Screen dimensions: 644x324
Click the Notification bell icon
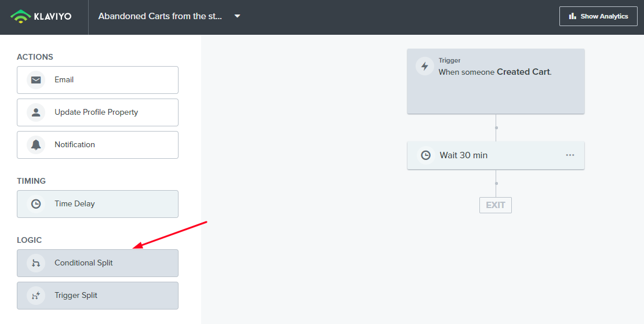pyautogui.click(x=36, y=144)
